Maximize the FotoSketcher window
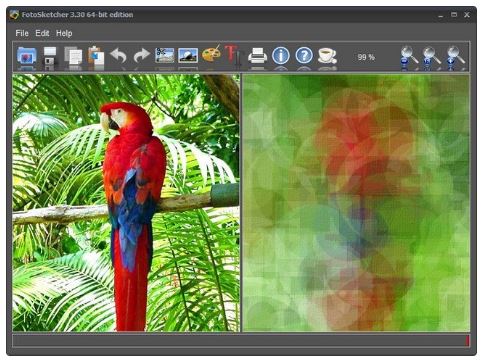This screenshot has width=482, height=364. click(454, 15)
